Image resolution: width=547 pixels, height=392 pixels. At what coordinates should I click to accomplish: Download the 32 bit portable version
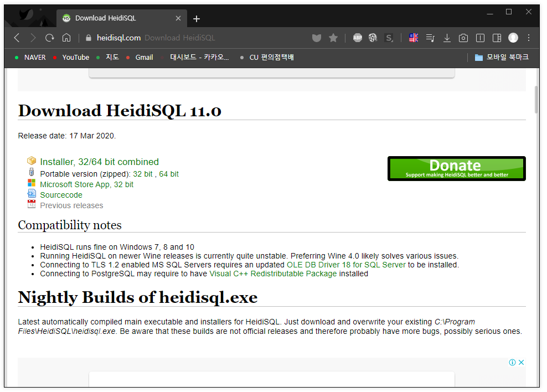point(142,174)
